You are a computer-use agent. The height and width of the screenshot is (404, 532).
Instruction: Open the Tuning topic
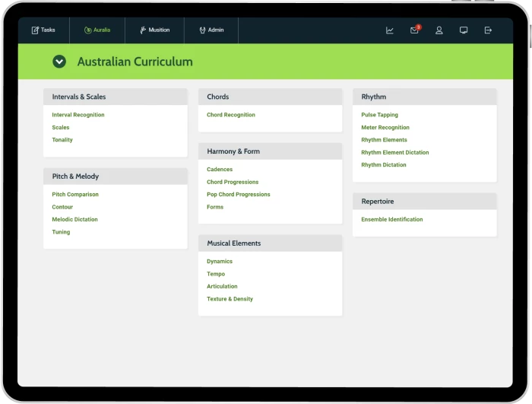click(x=61, y=232)
